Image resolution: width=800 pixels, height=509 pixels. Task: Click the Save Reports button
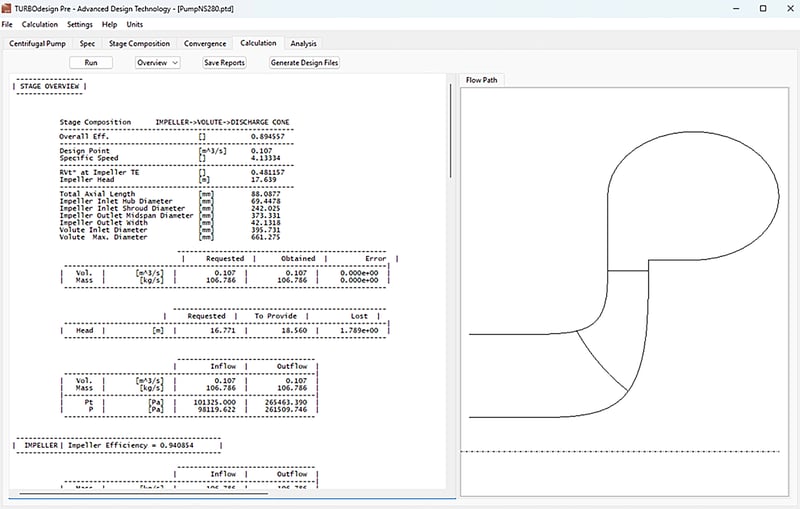coord(225,62)
